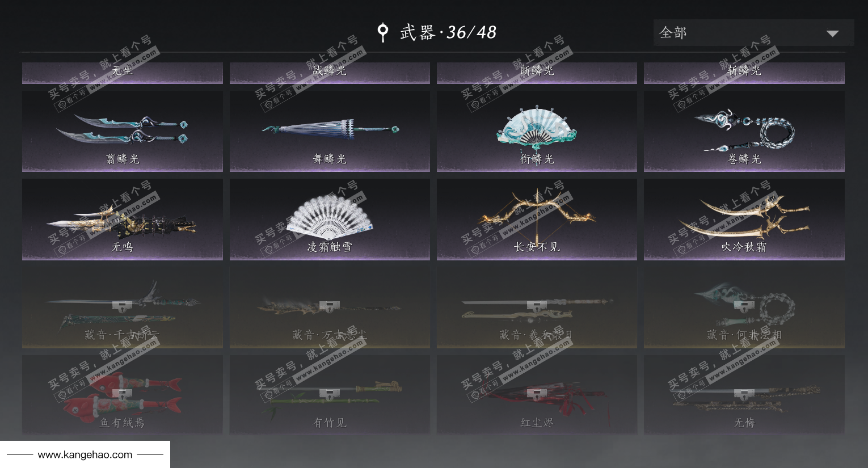This screenshot has height=468, width=868.
Task: Select the 无鸣 weapon skin
Action: point(122,220)
